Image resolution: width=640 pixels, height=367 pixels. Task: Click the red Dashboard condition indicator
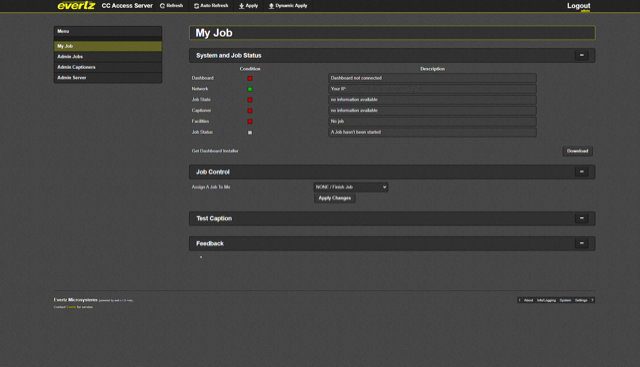(x=250, y=78)
